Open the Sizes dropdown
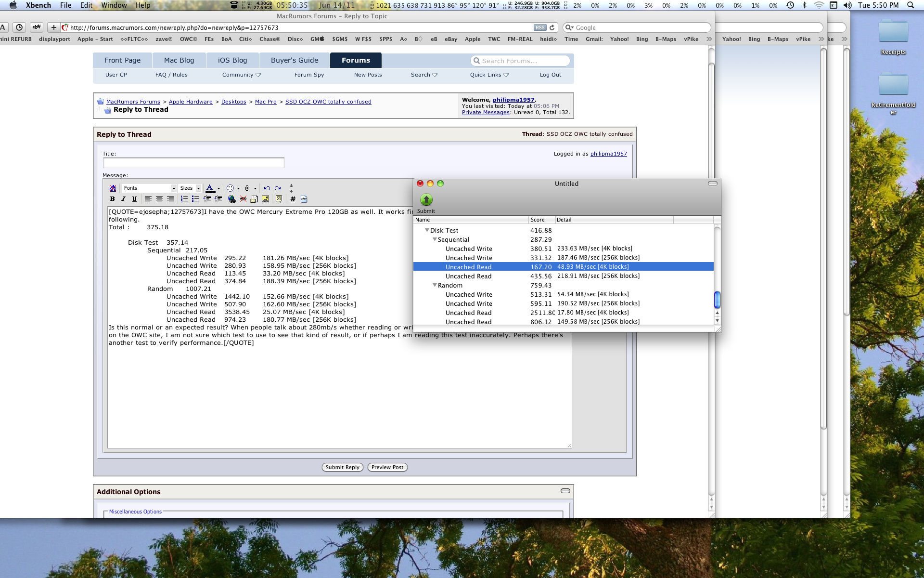This screenshot has height=578, width=924. coord(190,188)
